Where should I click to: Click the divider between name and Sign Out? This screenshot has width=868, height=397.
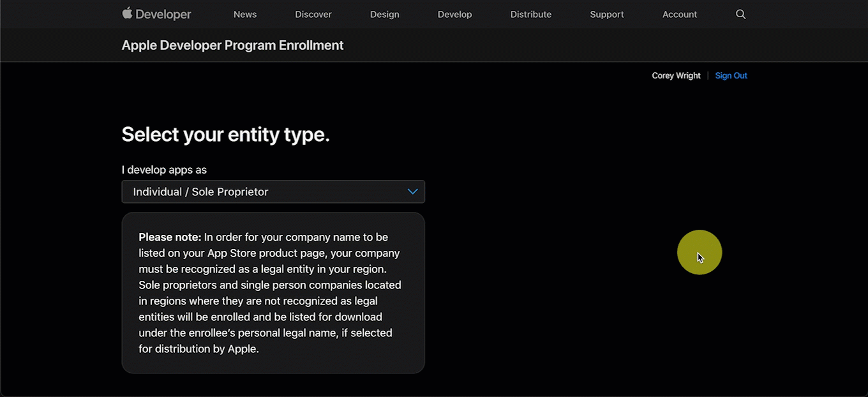(x=708, y=75)
